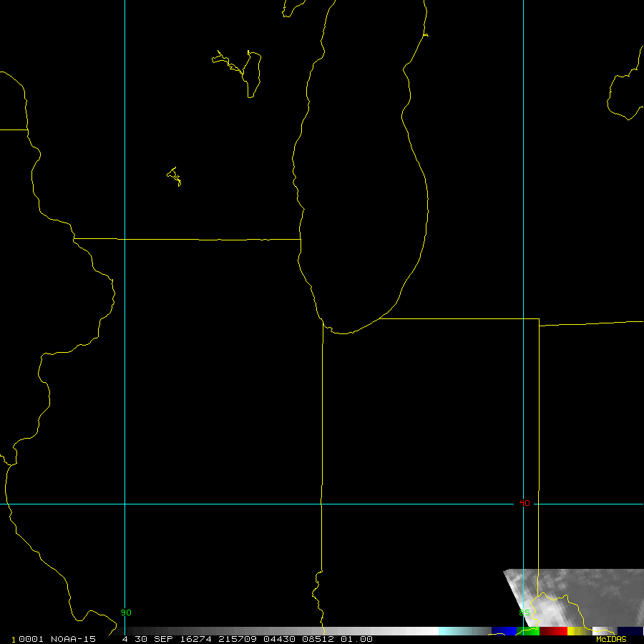Pick the cyan segment of the color bar
The width and height of the screenshot is (644, 644).
(x=465, y=631)
